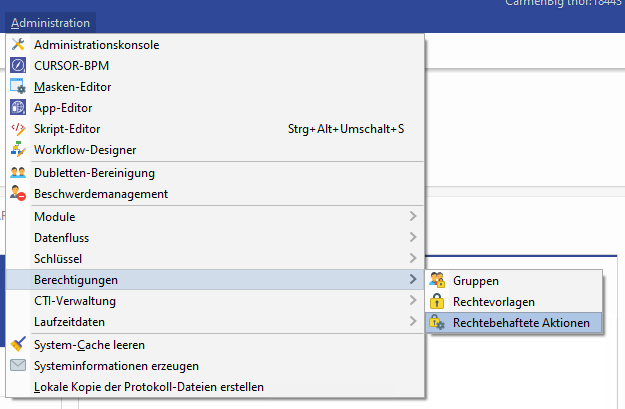The height and width of the screenshot is (409, 625).
Task: Click the Dubletten-Bereinigung people icon
Action: click(17, 172)
